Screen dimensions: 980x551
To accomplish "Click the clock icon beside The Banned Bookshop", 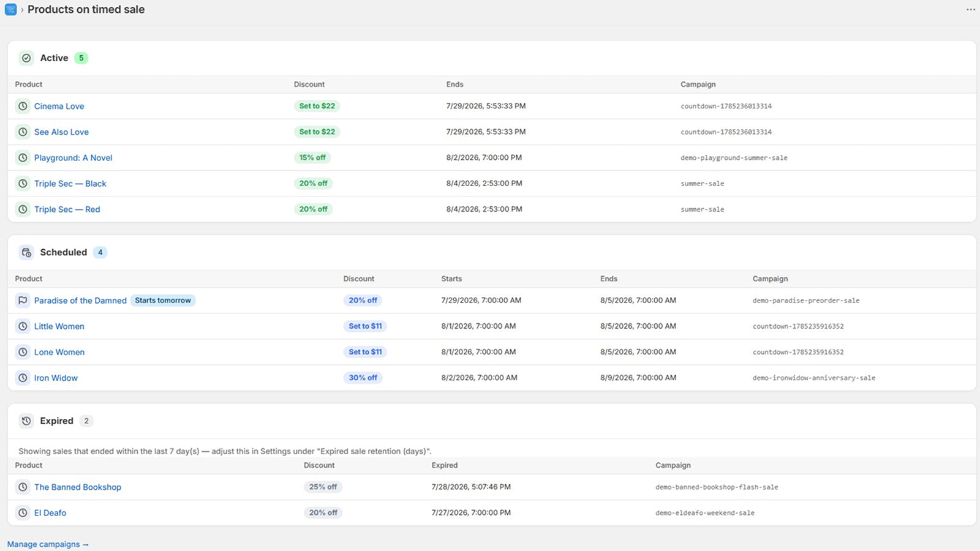I will pos(23,487).
